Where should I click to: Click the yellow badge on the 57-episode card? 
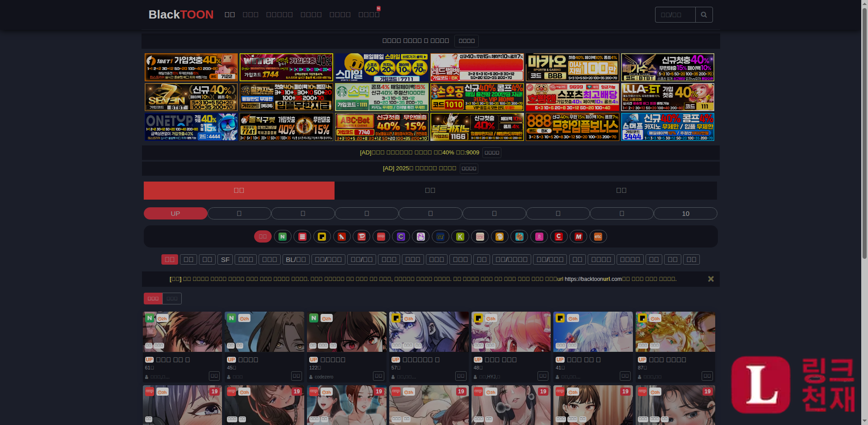pos(396,318)
